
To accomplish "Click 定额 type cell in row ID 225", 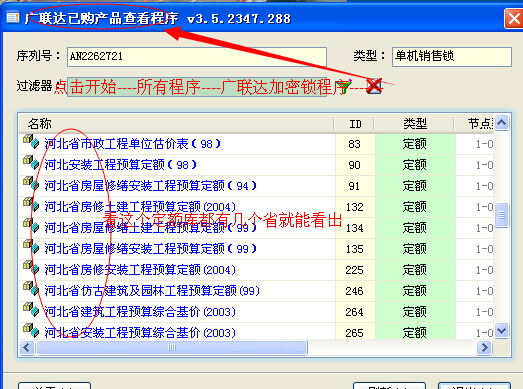I will (415, 270).
